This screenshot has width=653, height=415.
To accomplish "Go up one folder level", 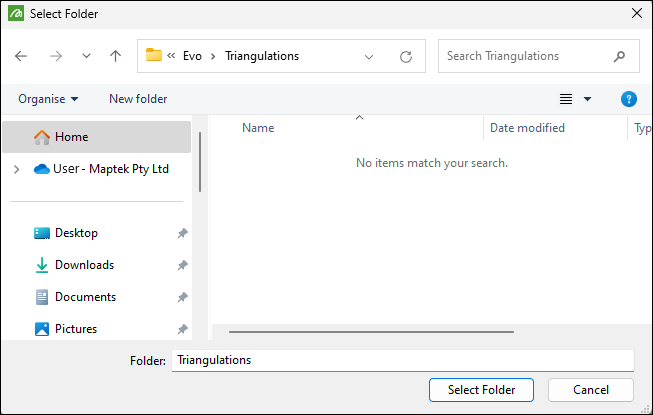I will (x=116, y=56).
